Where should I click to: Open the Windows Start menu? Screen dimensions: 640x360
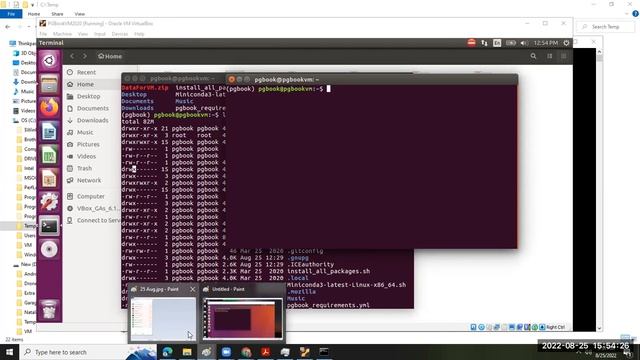pos(9,352)
